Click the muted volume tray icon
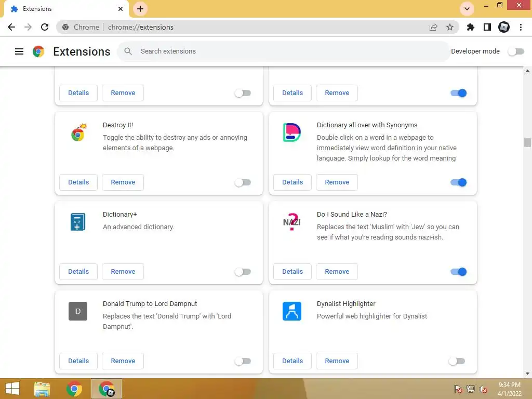The image size is (532, 399). tap(483, 389)
